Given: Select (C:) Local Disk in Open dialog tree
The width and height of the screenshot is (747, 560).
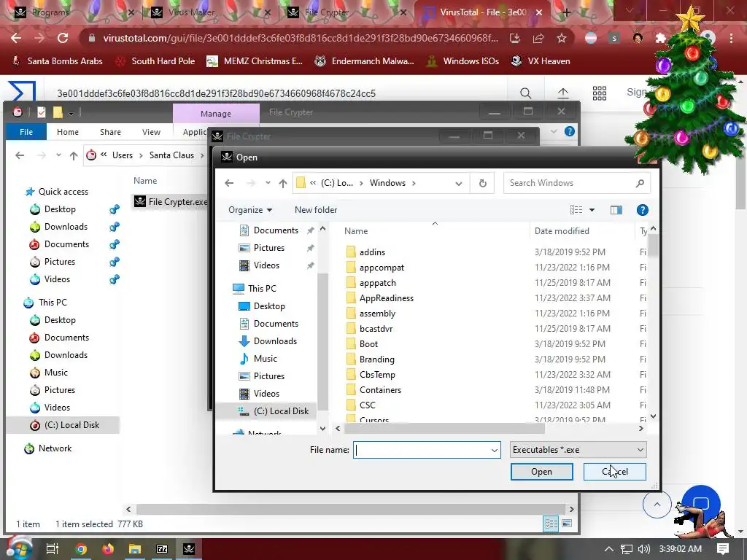Looking at the screenshot, I should click(x=281, y=411).
